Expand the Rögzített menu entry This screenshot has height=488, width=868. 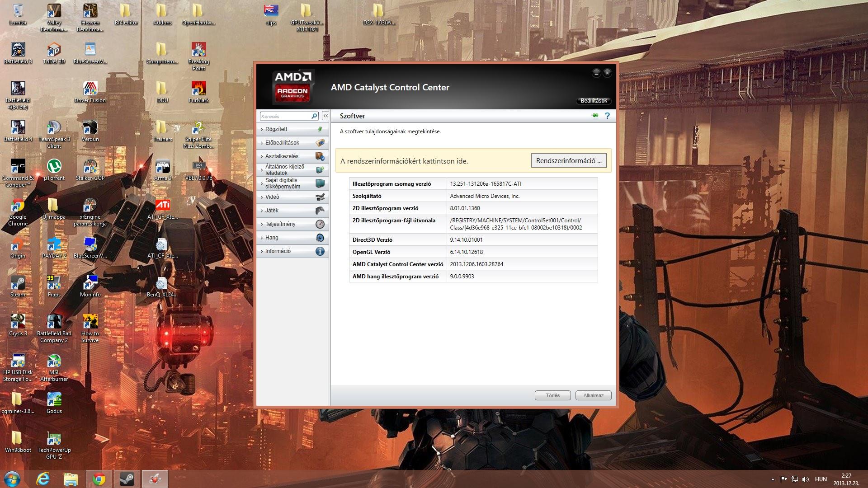tap(292, 129)
